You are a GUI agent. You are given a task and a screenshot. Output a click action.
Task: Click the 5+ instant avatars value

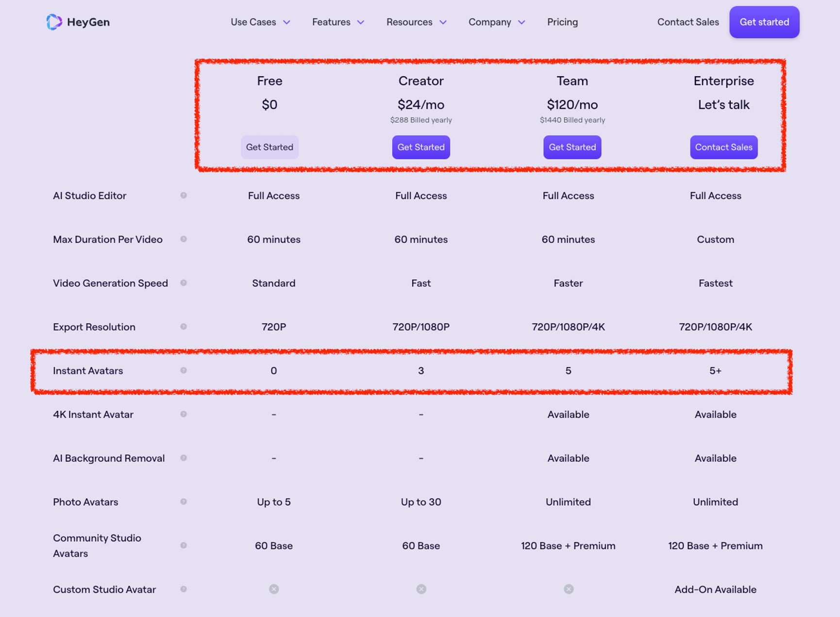pos(715,370)
